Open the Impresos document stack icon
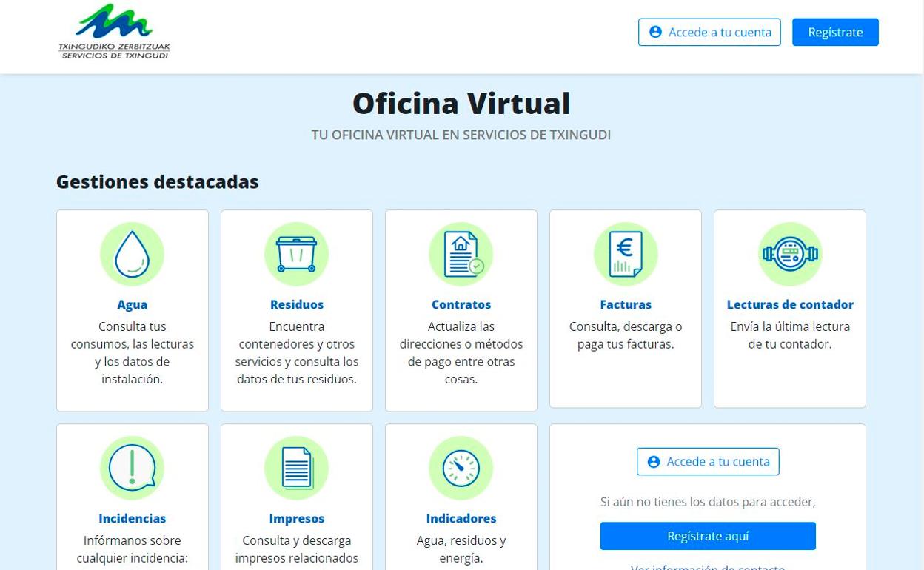Screen dimensions: 924x570 pos(296,468)
